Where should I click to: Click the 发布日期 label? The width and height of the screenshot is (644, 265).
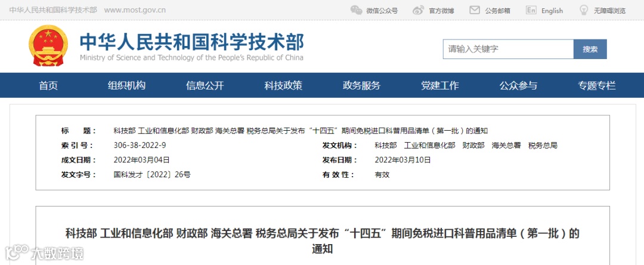click(x=340, y=160)
